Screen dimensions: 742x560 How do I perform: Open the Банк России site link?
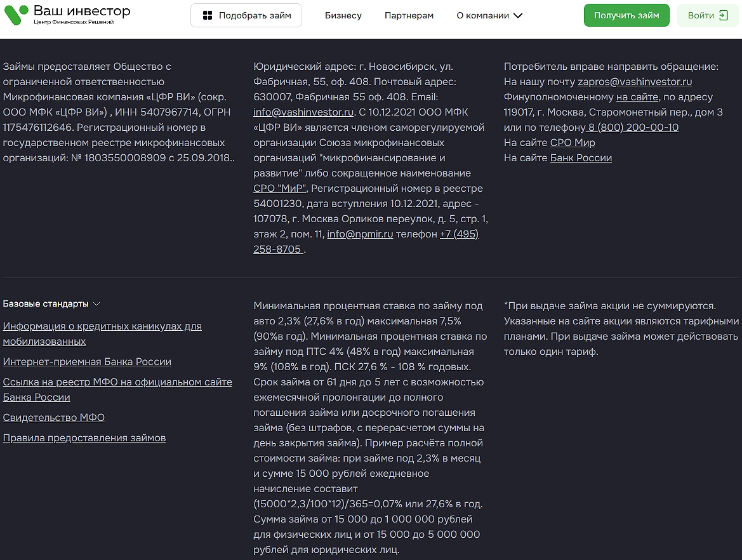[x=581, y=158]
